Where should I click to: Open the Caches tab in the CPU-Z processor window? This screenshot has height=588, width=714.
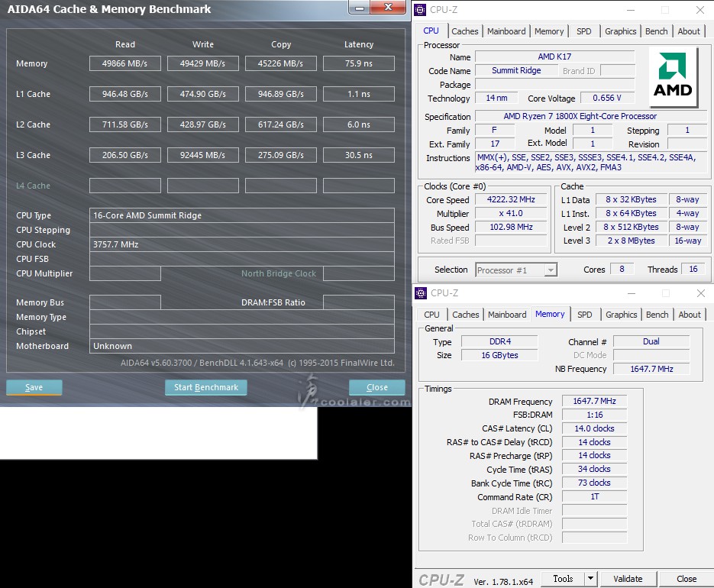click(x=465, y=31)
